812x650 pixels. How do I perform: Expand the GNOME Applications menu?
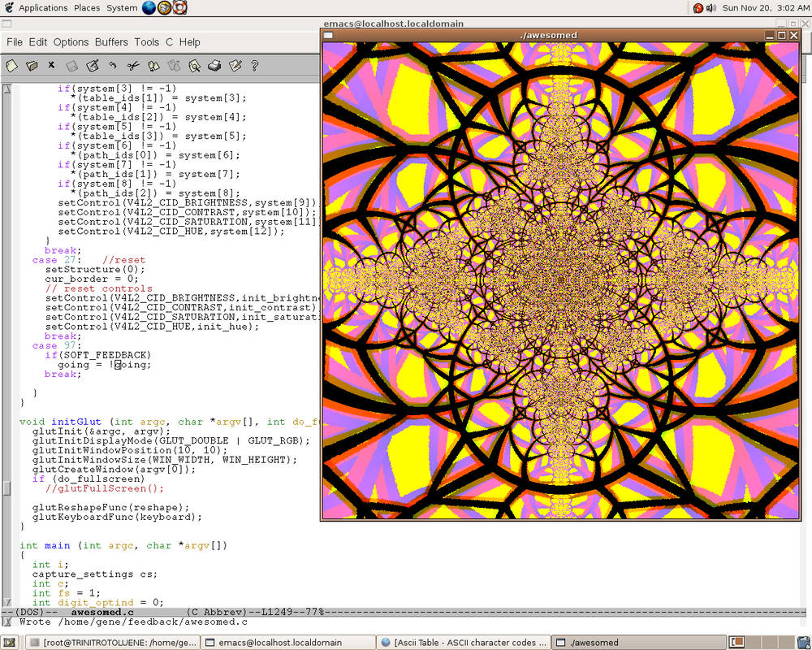pyautogui.click(x=42, y=8)
